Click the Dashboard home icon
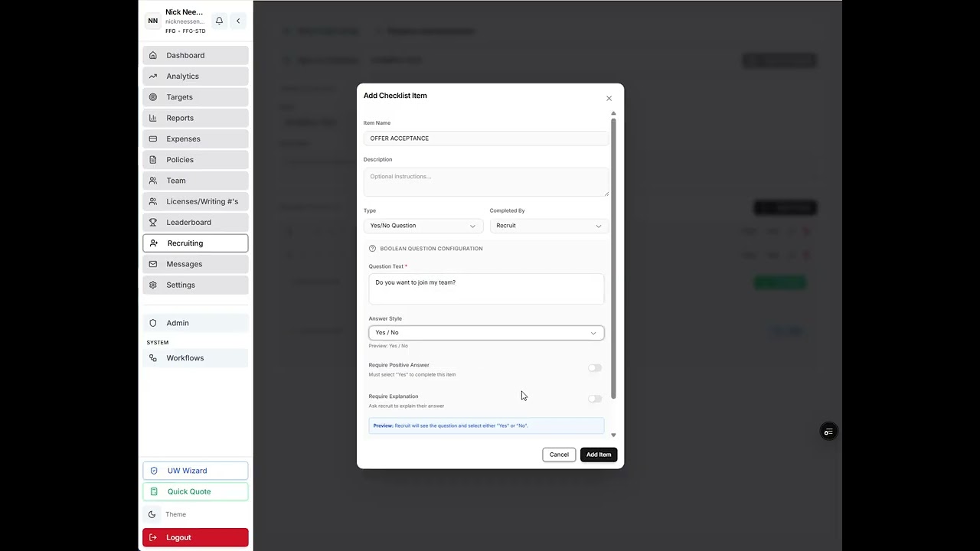Image resolution: width=980 pixels, height=551 pixels. (x=153, y=55)
